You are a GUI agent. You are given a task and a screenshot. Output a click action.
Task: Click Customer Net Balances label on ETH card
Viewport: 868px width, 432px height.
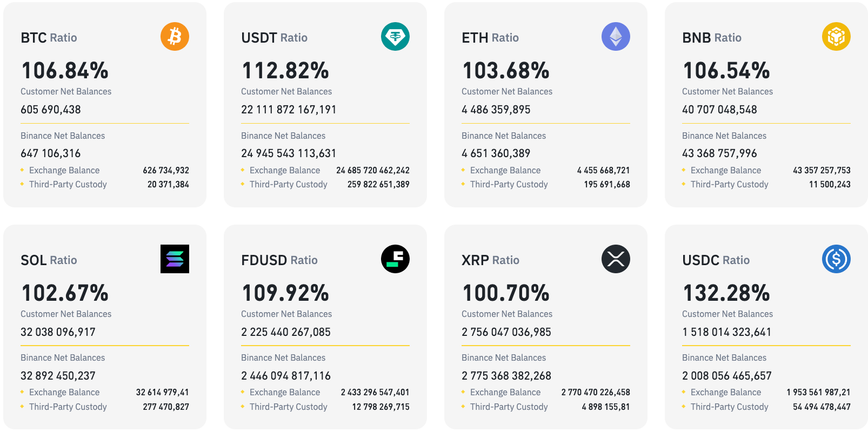(x=507, y=91)
